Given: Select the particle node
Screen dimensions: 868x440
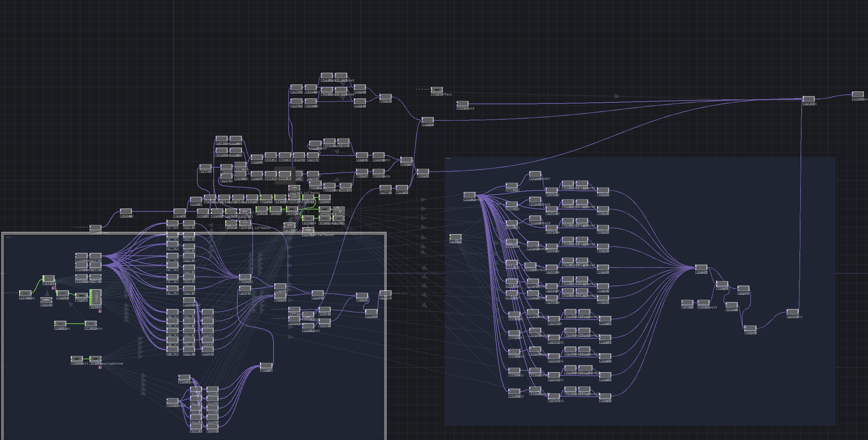Looking at the screenshot, I should pyautogui.click(x=792, y=312).
